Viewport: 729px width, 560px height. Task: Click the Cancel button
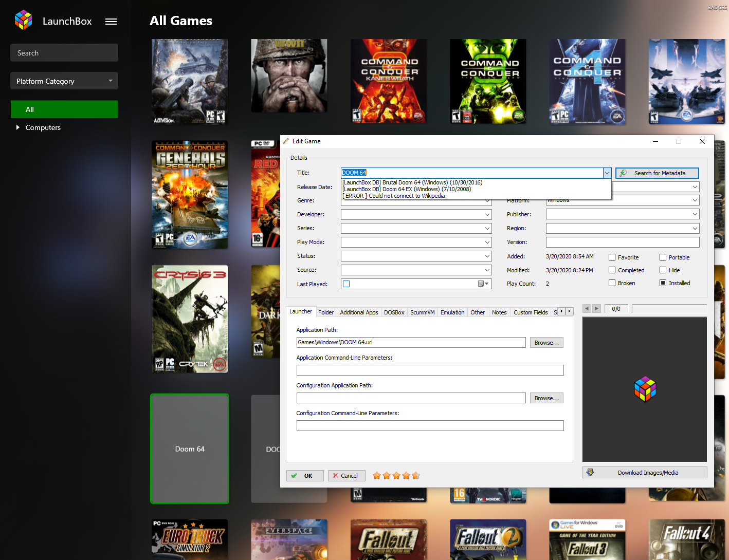[x=347, y=476]
